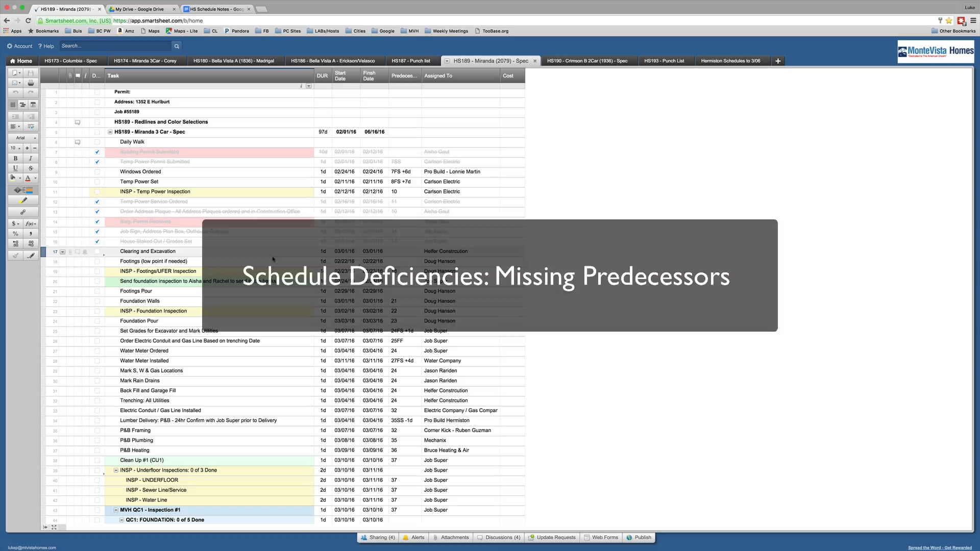Switch to Gantt view
Viewport: 980px width, 551px height.
(x=22, y=104)
